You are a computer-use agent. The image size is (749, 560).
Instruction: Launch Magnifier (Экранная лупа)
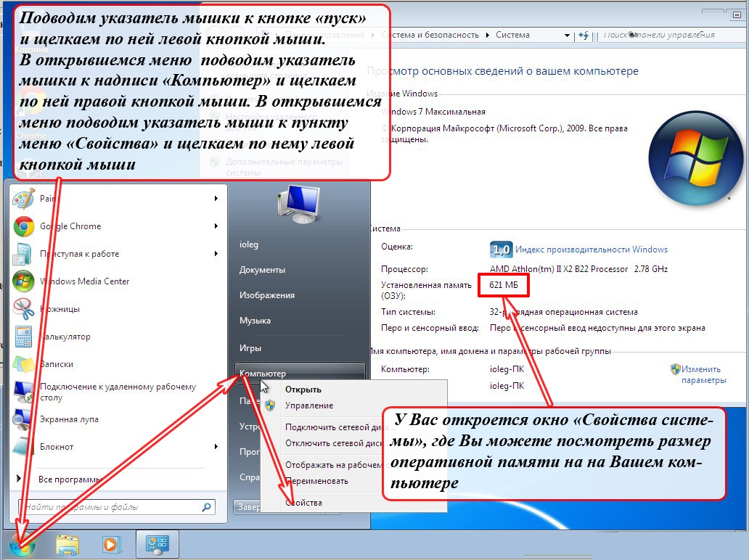pos(117,420)
